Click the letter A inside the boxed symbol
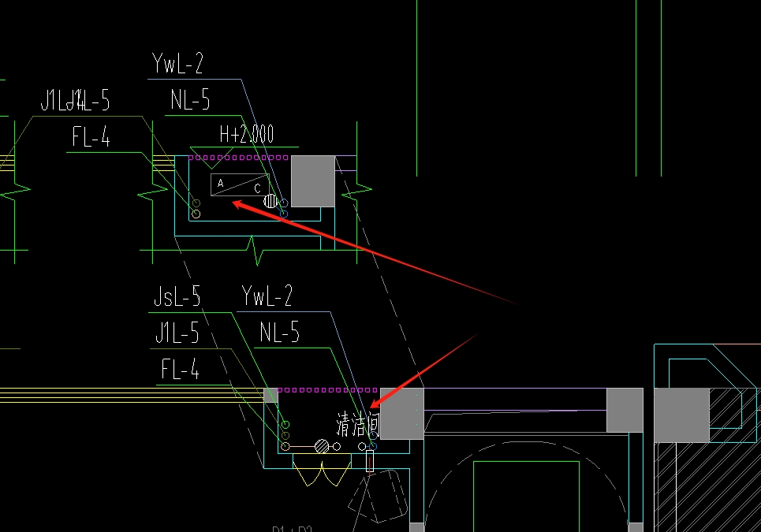This screenshot has height=532, width=761. (x=220, y=184)
